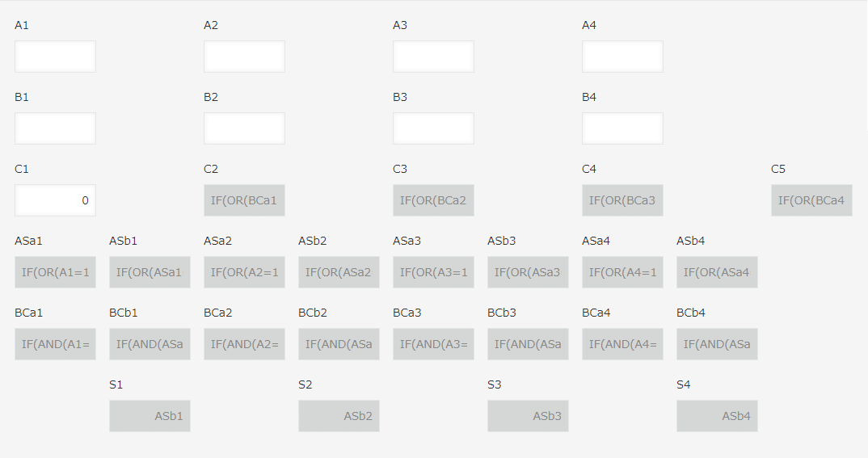Click the A1 input field
This screenshot has width=868, height=458.
pyautogui.click(x=55, y=57)
